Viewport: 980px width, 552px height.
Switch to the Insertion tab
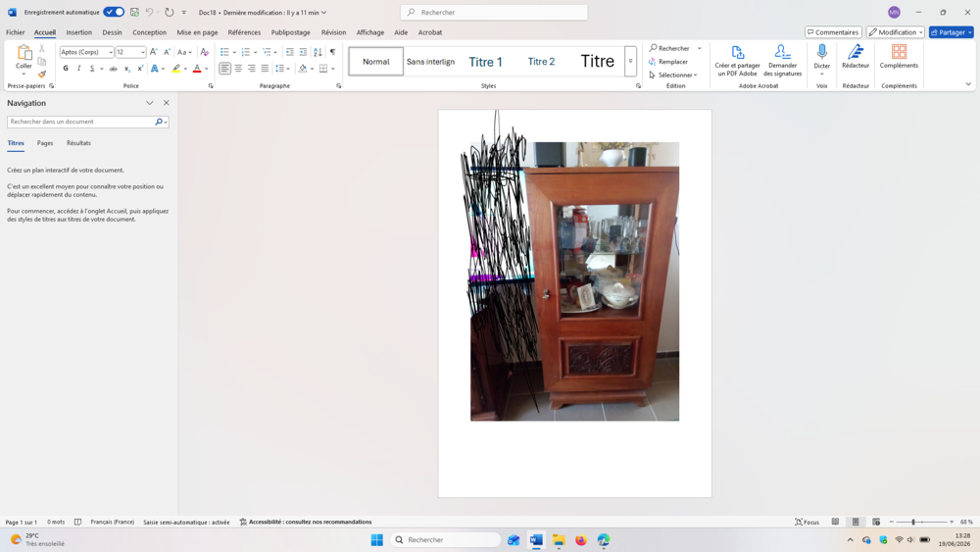click(x=78, y=32)
